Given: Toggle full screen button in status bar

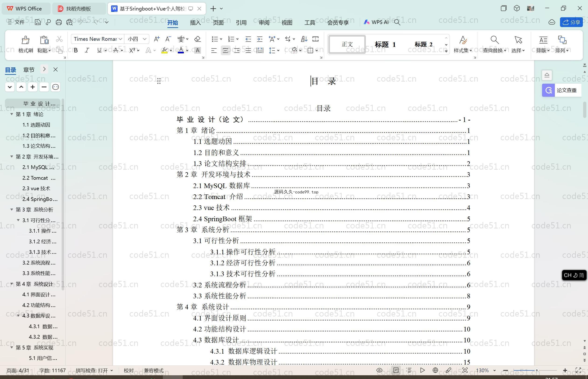Looking at the screenshot, I should (x=578, y=370).
